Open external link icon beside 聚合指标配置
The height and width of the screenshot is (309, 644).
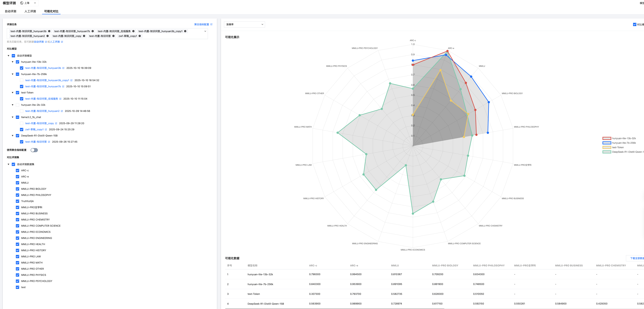coord(211,24)
